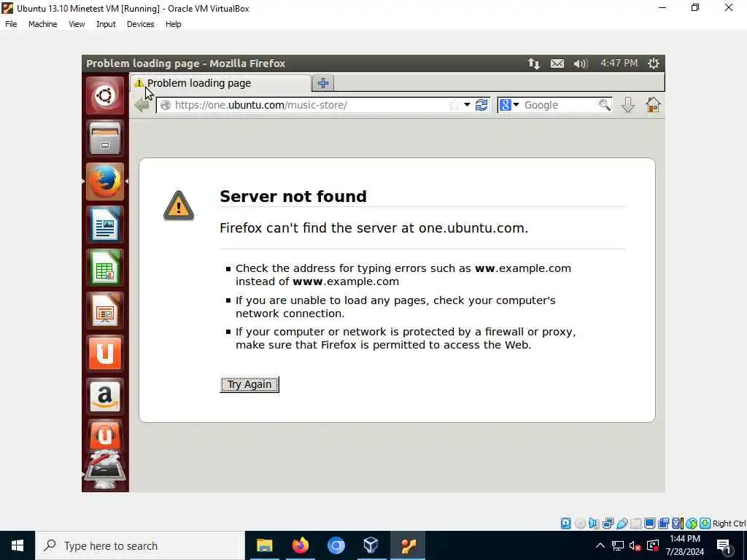Image resolution: width=747 pixels, height=560 pixels.
Task: Open VirtualBox File menu
Action: click(x=11, y=24)
